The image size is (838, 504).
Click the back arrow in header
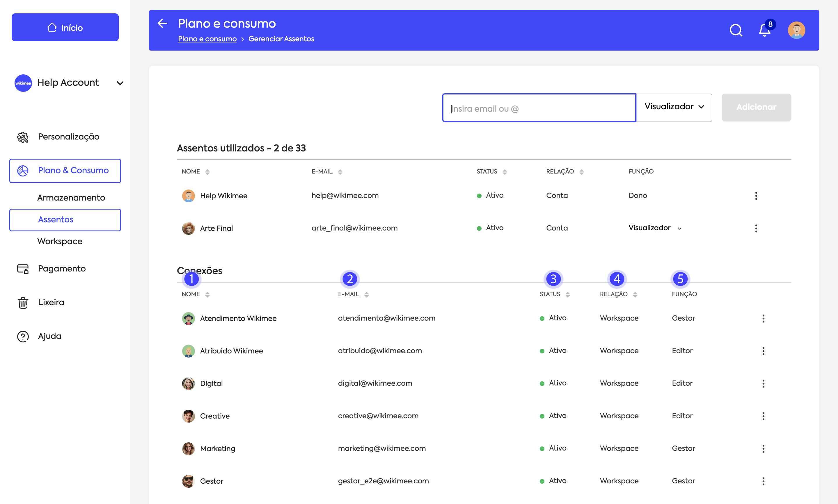162,23
